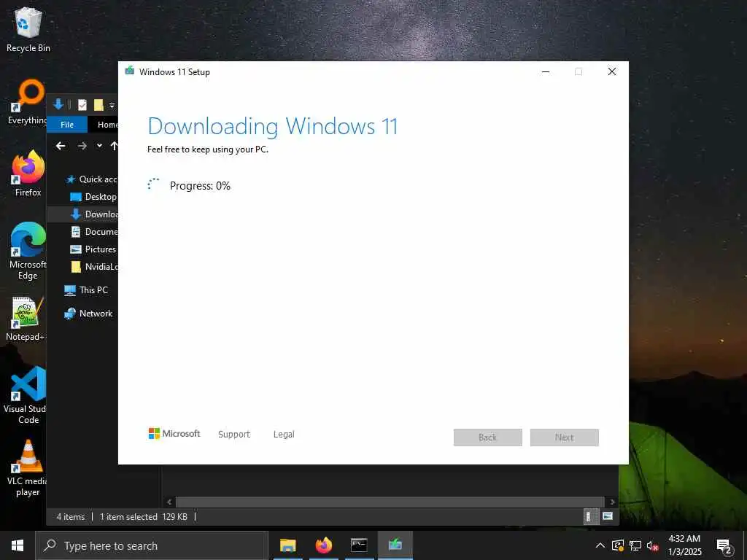Launch the Everything search desktop shortcut
This screenshot has height=560, width=747.
28,101
